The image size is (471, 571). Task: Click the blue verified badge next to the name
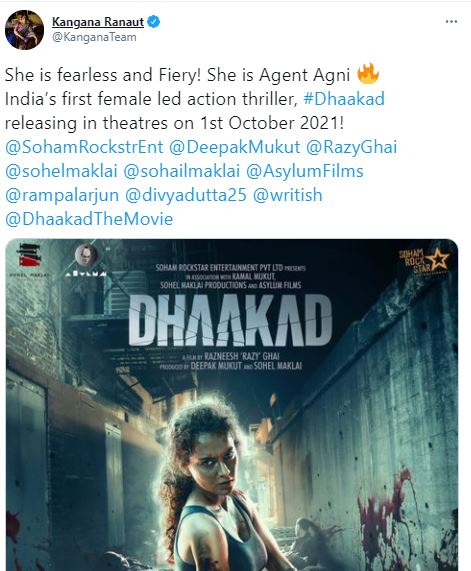coord(153,22)
